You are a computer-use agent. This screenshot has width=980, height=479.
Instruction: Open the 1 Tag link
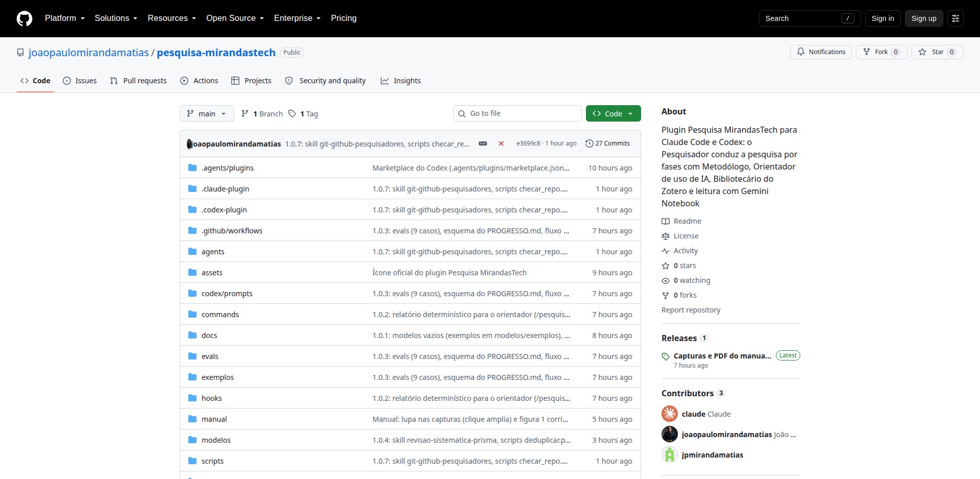click(303, 113)
